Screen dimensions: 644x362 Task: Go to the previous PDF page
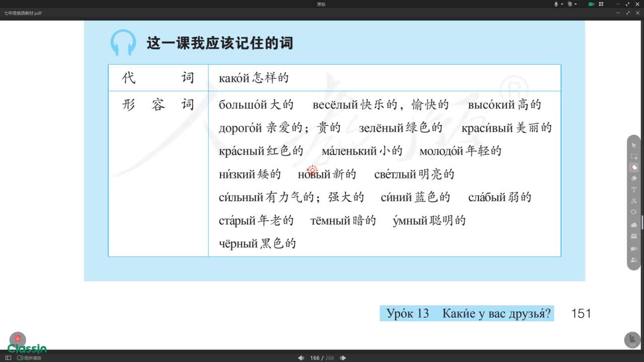click(x=301, y=358)
